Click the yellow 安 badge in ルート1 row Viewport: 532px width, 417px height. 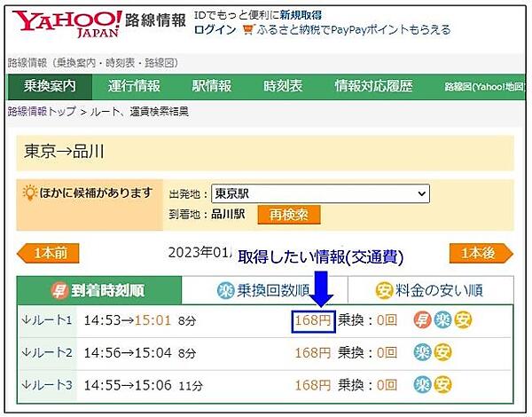(x=463, y=320)
